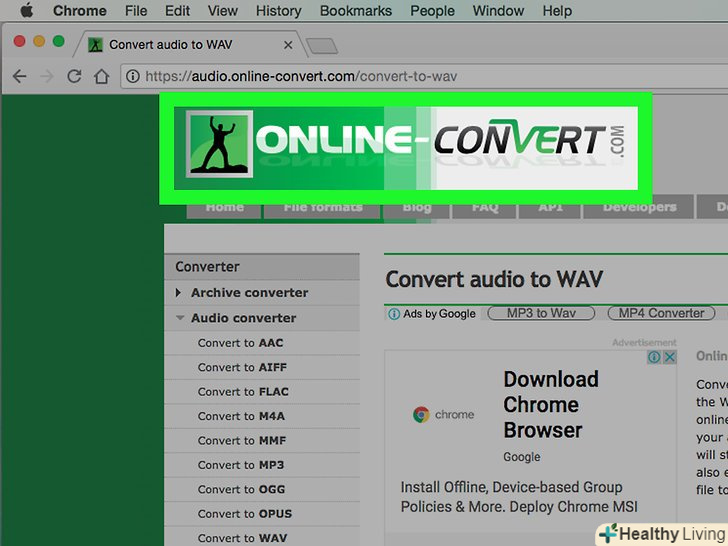Screen dimensions: 728x546
Task: Click the browser back arrow
Action: point(19,76)
